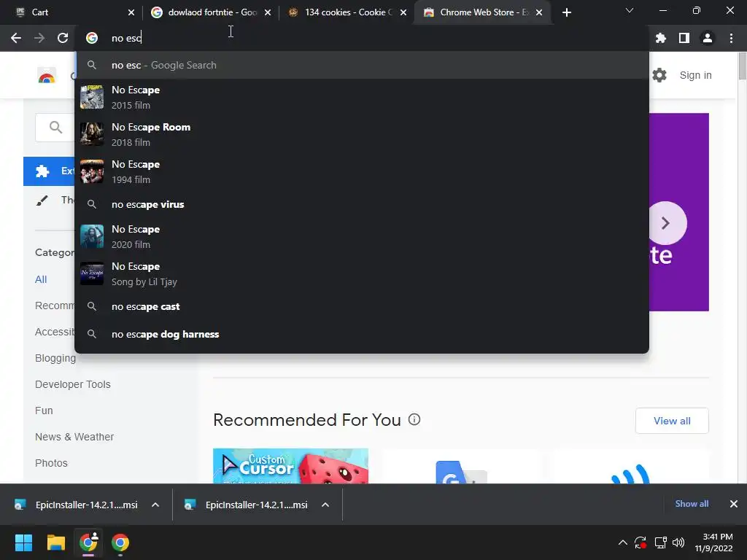Open the clock showing 3:41 PM
Screen dimensions: 747x560
[x=713, y=542]
